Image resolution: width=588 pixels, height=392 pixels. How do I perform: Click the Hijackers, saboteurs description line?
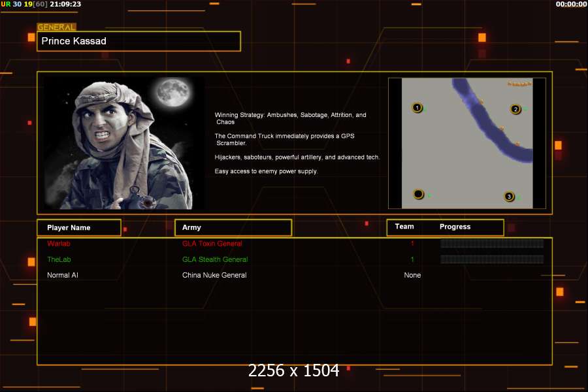pos(297,157)
